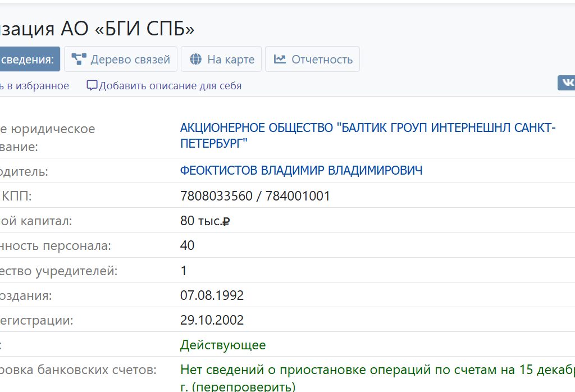The image size is (575, 392).
Task: Open director Феоктистов Владимир Владимирович's profile
Action: (301, 170)
